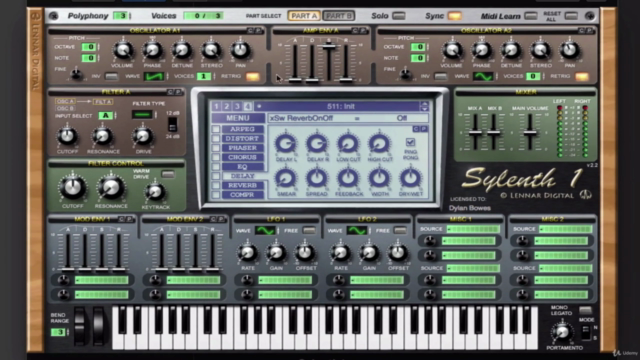Click Oscillator A1 Detune knob
This screenshot has width=640, height=360.
tap(182, 51)
